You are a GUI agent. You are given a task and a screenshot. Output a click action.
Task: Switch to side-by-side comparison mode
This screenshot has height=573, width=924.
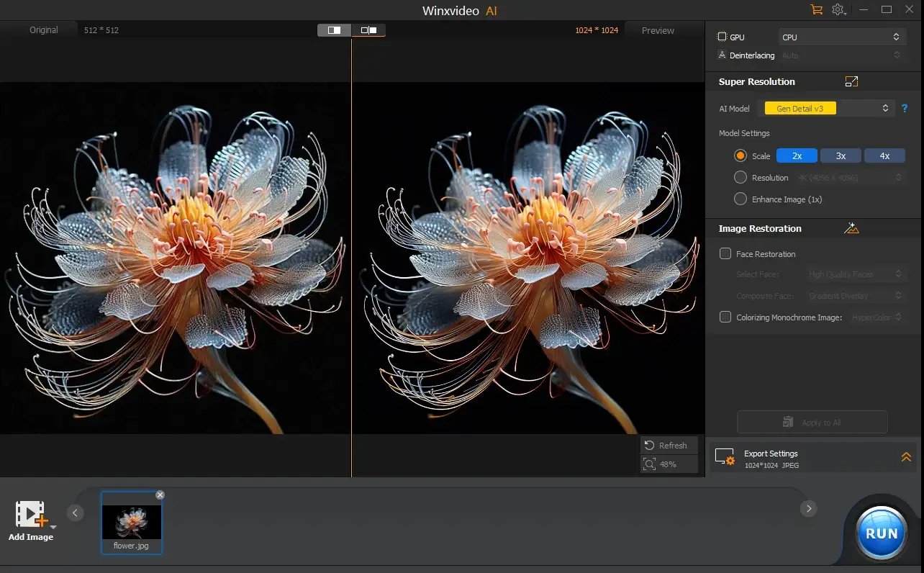tap(368, 30)
